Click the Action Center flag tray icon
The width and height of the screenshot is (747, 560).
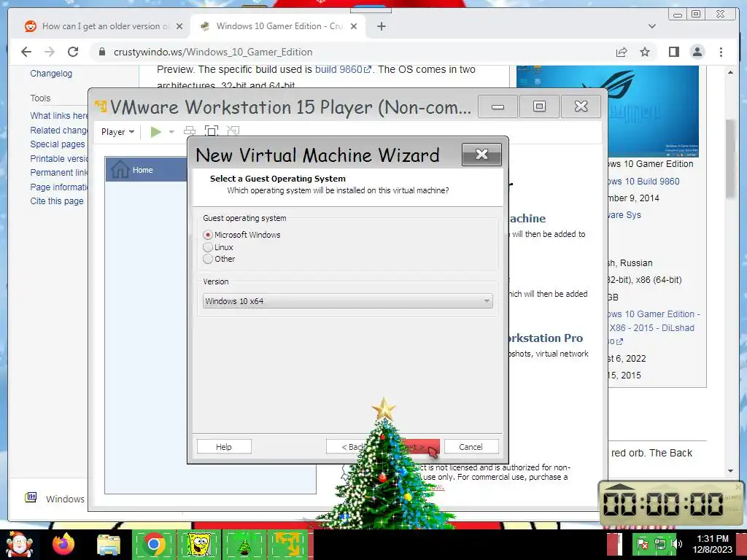pyautogui.click(x=642, y=544)
